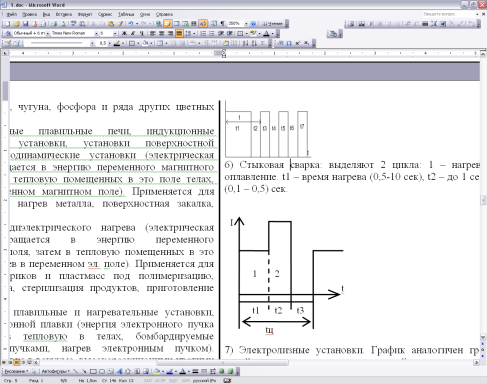Toggle Bold formatting (Ж)

coord(124,33)
